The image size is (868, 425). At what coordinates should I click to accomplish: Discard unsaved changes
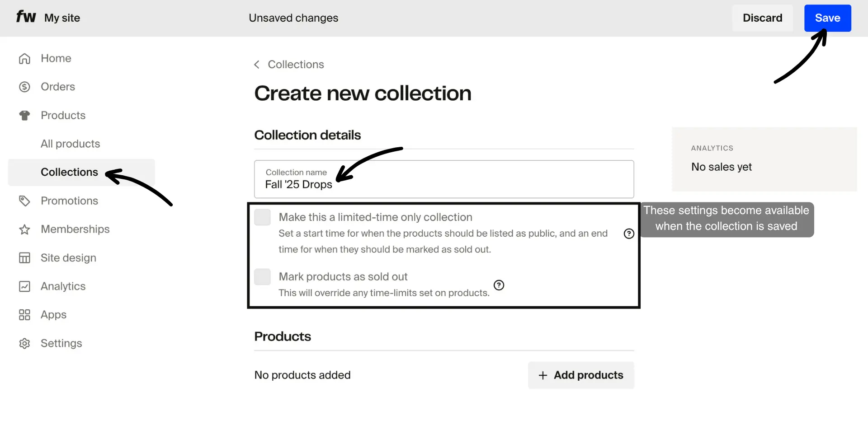pos(762,18)
